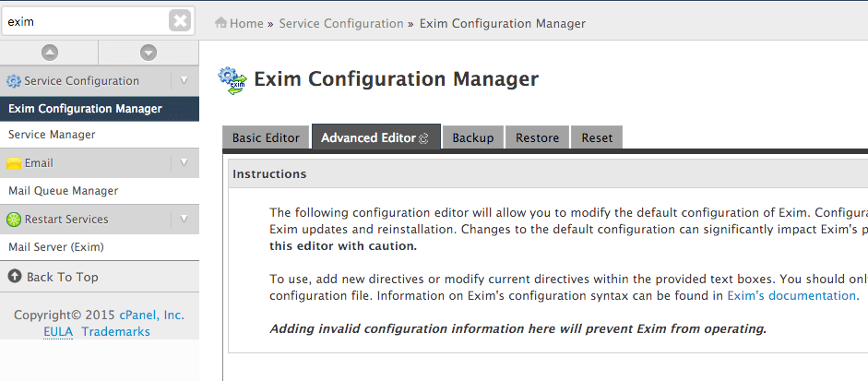Open the Reset tab

pos(597,137)
